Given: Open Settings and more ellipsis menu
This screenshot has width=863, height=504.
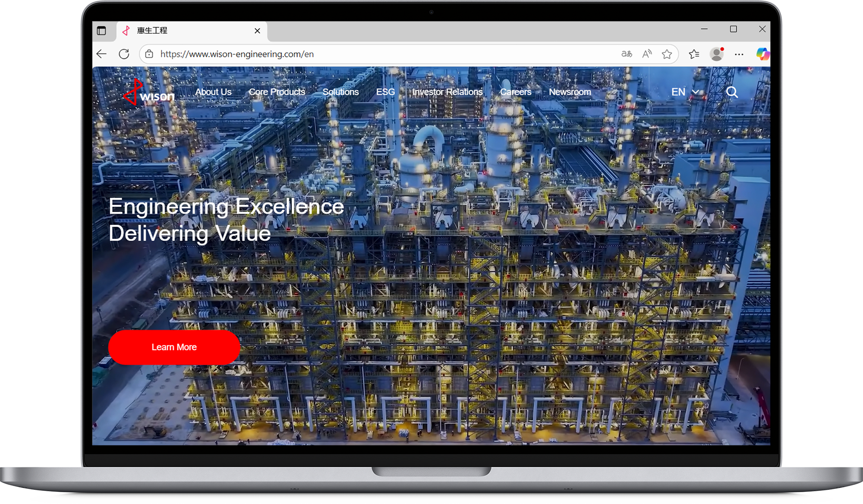Looking at the screenshot, I should pyautogui.click(x=739, y=54).
